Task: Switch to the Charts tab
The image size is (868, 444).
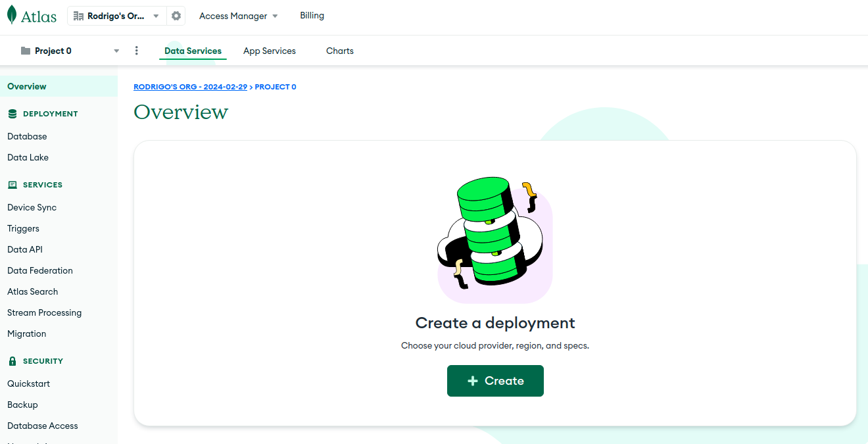Action: point(340,51)
